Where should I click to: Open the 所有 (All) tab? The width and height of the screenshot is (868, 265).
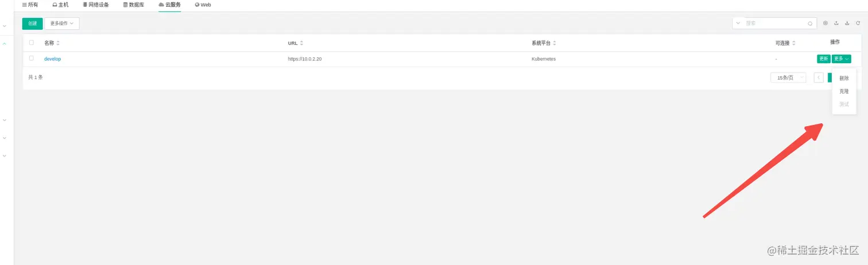tap(30, 5)
